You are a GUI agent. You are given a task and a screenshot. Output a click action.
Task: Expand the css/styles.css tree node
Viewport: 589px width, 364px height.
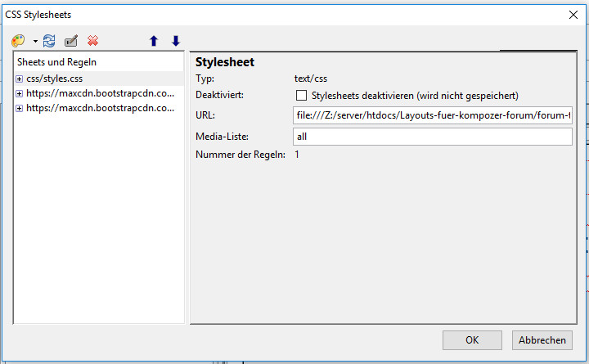(19, 79)
